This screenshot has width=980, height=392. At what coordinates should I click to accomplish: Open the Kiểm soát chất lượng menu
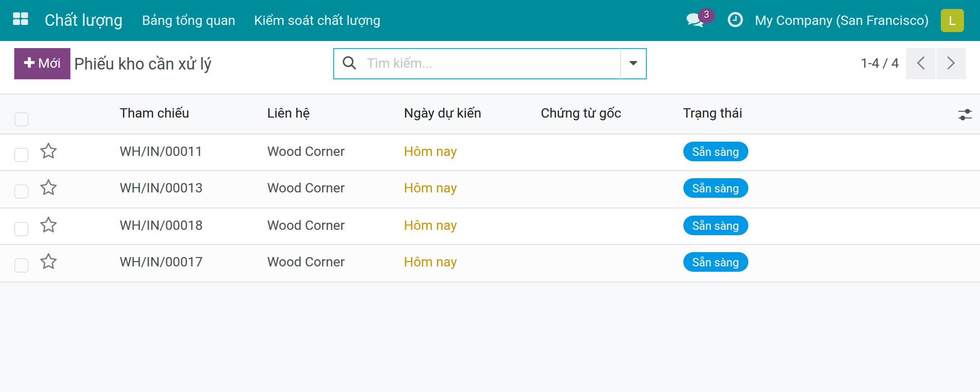point(317,20)
